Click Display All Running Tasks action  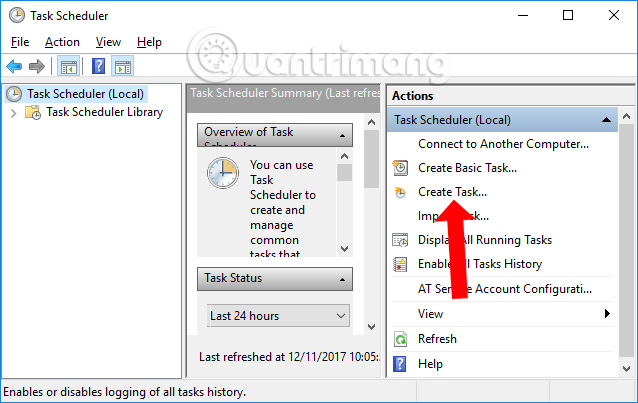coord(485,240)
